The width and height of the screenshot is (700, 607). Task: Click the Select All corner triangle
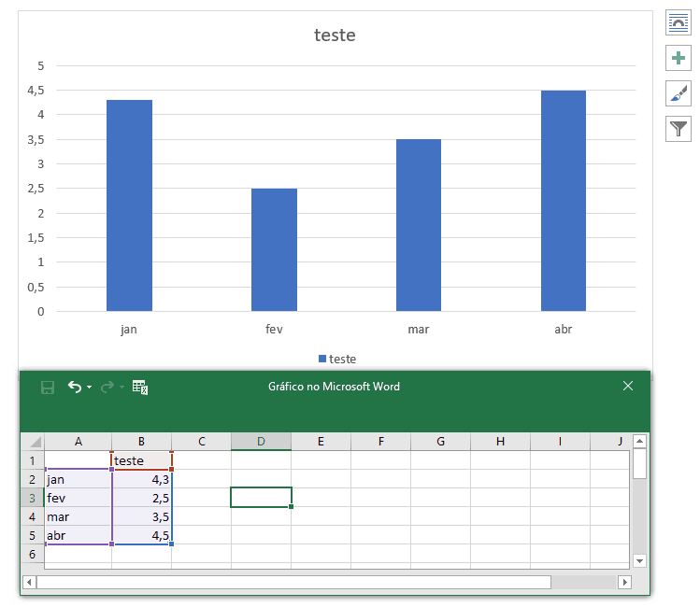click(x=34, y=443)
